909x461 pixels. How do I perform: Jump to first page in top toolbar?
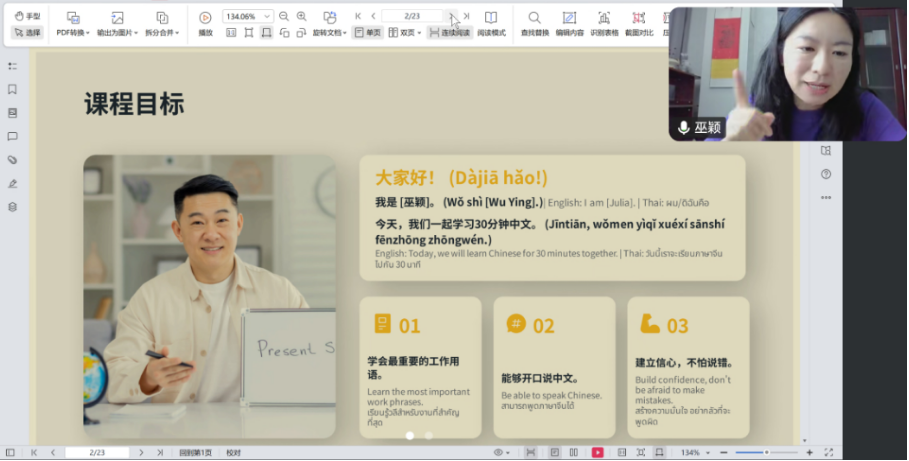(358, 16)
